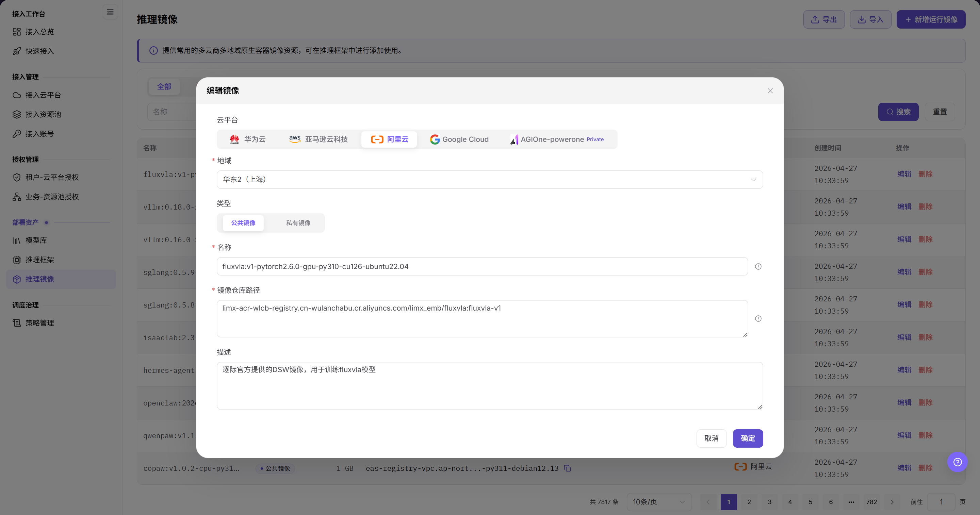
Task: Choose 私有镜像 image type
Action: [x=298, y=223]
